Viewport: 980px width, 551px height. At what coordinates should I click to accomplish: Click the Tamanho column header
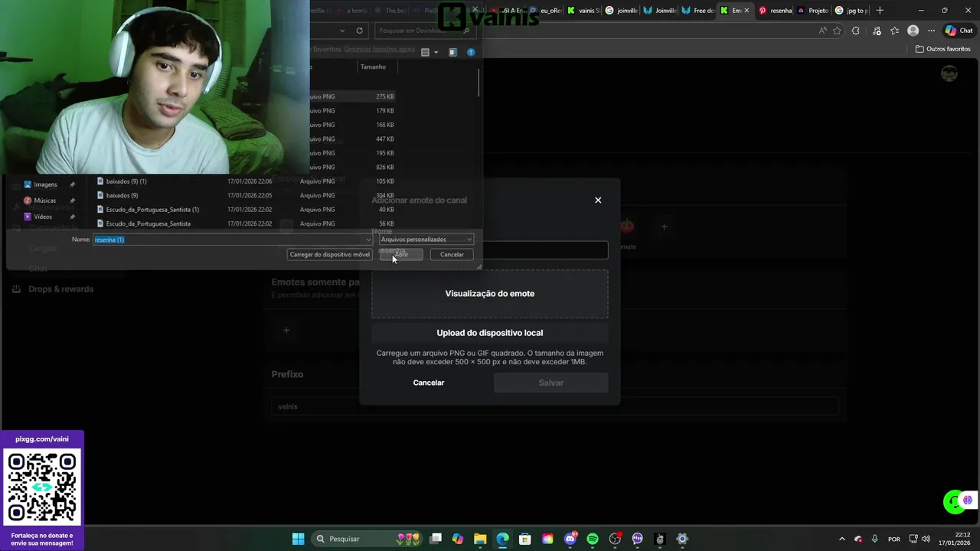click(373, 67)
